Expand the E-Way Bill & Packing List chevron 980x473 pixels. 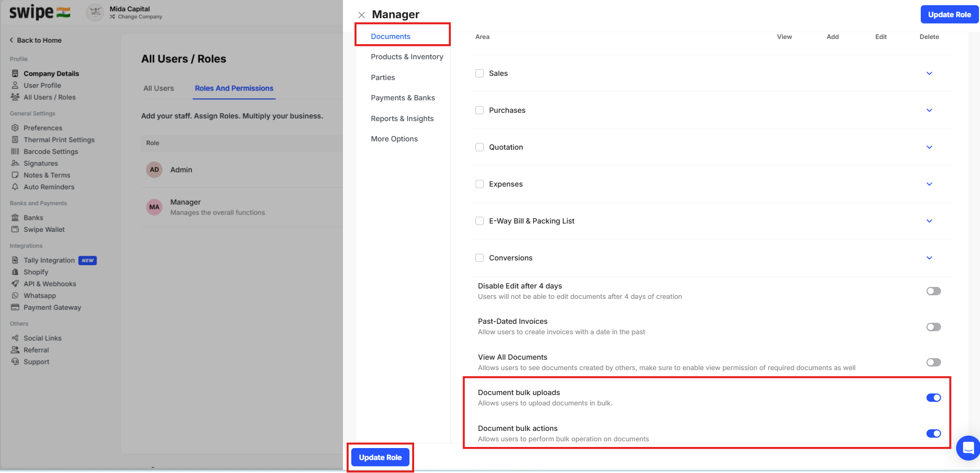[929, 221]
